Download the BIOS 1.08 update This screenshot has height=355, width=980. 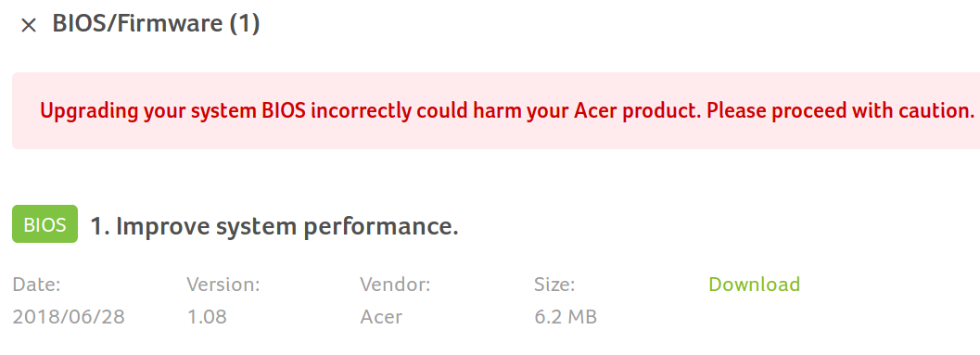[x=755, y=285]
